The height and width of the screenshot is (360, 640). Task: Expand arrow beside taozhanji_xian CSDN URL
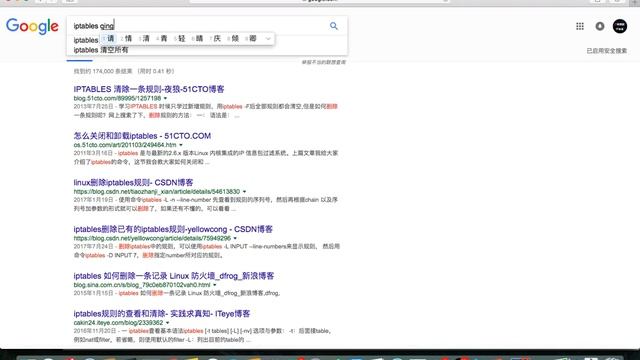coord(244,191)
